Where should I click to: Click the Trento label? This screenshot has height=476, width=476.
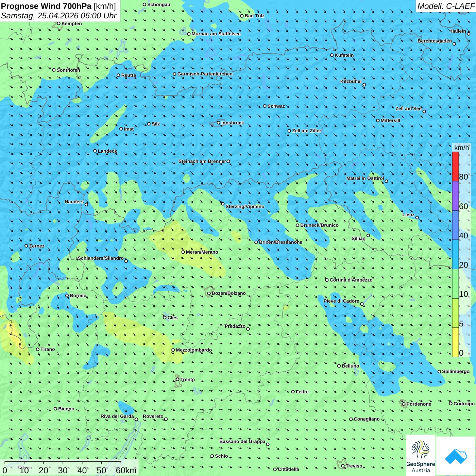(x=187, y=379)
